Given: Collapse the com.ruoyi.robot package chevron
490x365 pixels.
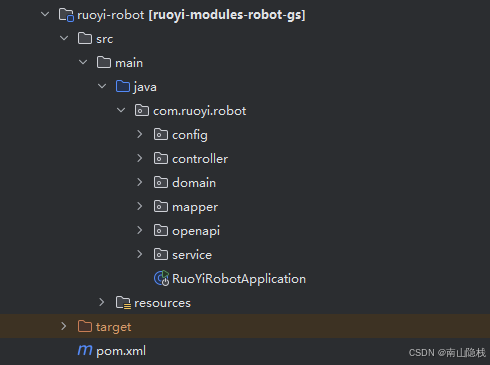Looking at the screenshot, I should 121,110.
